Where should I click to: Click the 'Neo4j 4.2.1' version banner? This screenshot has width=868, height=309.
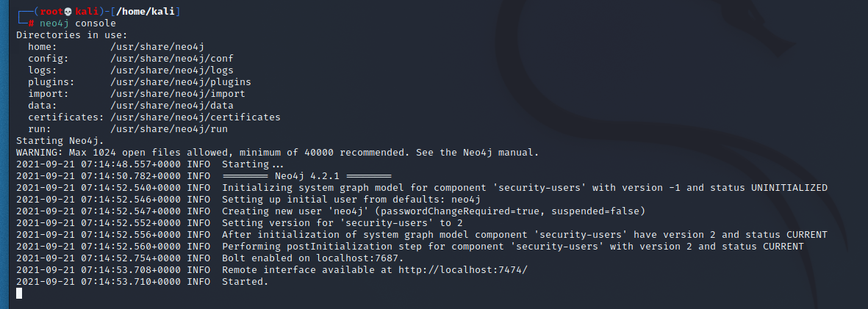[307, 175]
